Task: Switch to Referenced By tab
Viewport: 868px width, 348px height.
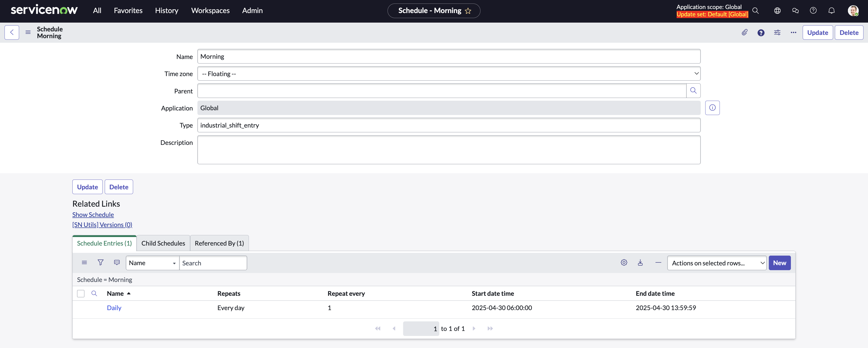Action: point(219,243)
